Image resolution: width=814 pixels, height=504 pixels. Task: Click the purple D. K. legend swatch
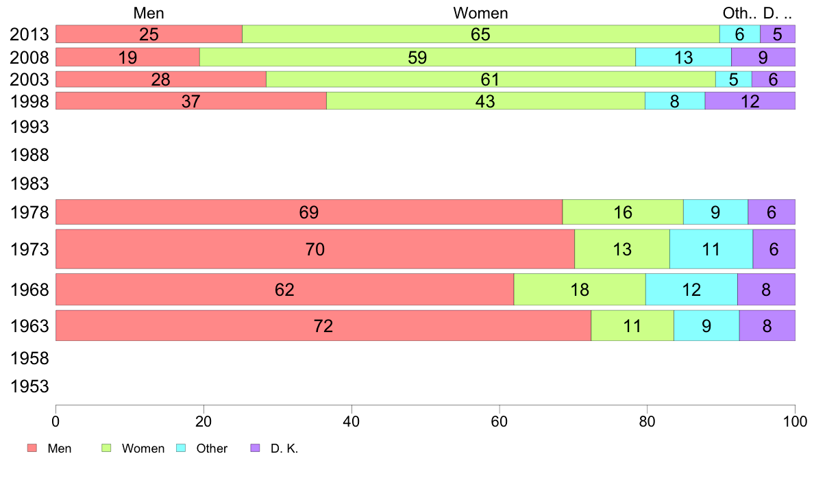tap(255, 449)
